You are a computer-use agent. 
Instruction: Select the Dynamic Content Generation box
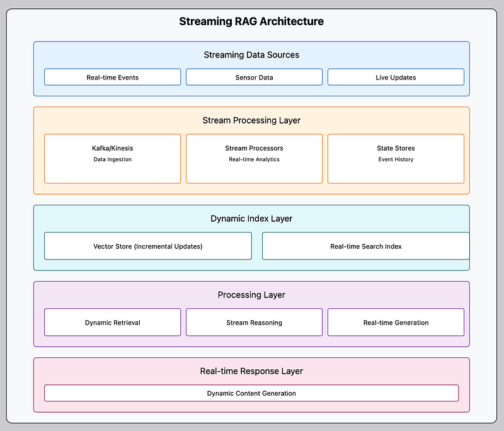pos(251,393)
